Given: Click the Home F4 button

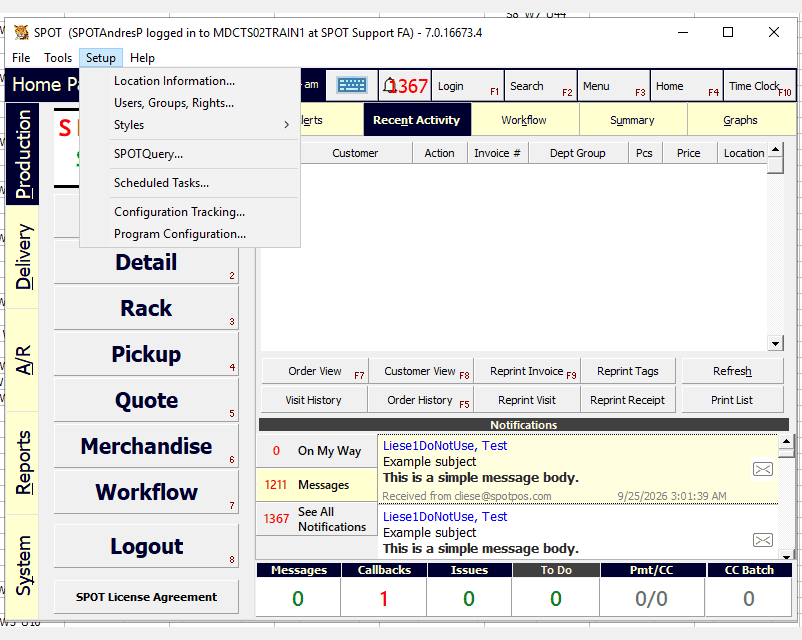Looking at the screenshot, I should click(x=687, y=86).
